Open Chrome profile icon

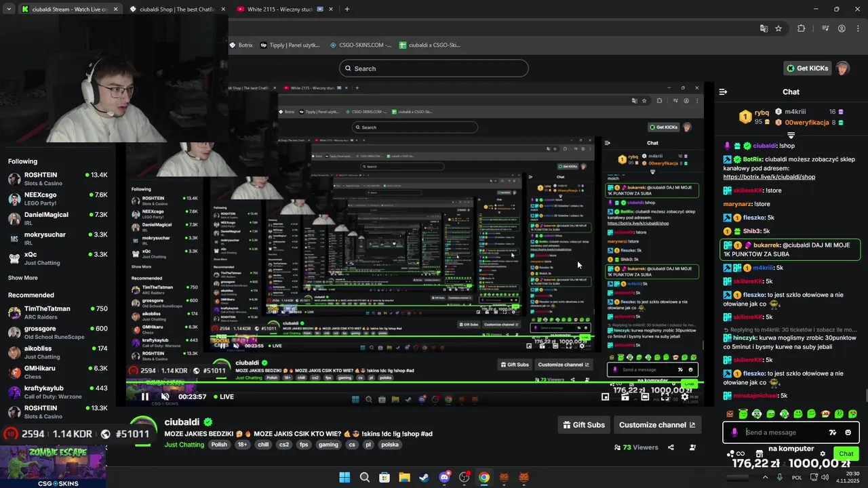tap(842, 28)
